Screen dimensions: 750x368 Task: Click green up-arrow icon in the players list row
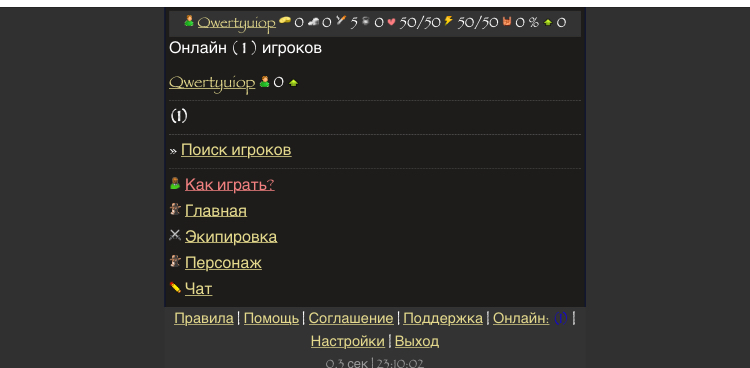click(x=294, y=83)
